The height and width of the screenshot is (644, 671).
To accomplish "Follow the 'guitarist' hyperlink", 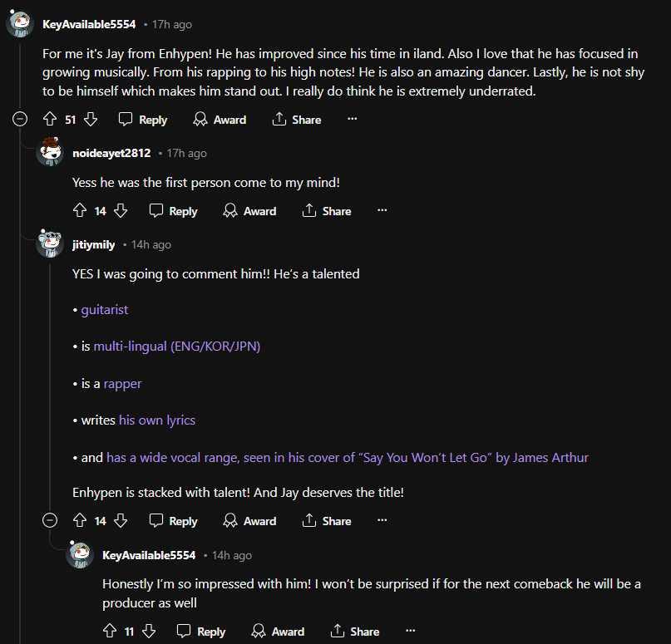I will pyautogui.click(x=104, y=308).
